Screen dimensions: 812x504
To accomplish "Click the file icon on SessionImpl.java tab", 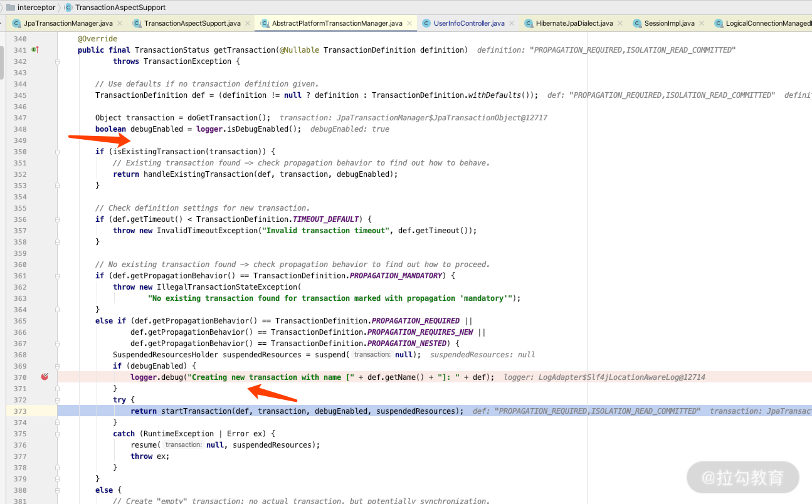I will [638, 23].
